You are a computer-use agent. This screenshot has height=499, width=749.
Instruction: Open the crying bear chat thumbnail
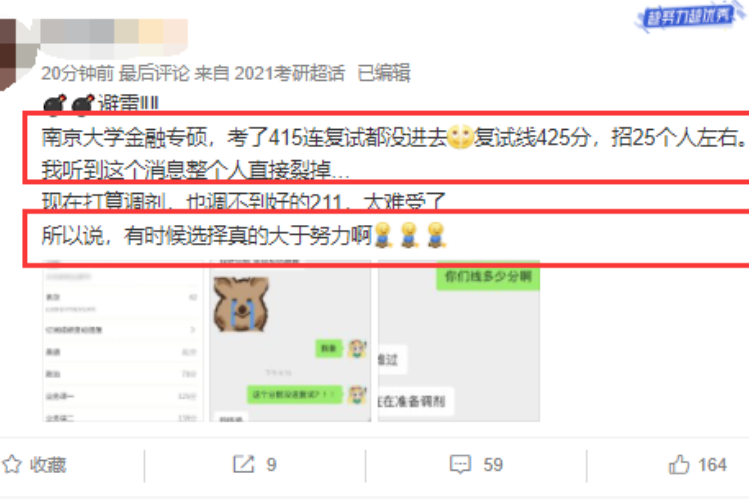coord(290,341)
